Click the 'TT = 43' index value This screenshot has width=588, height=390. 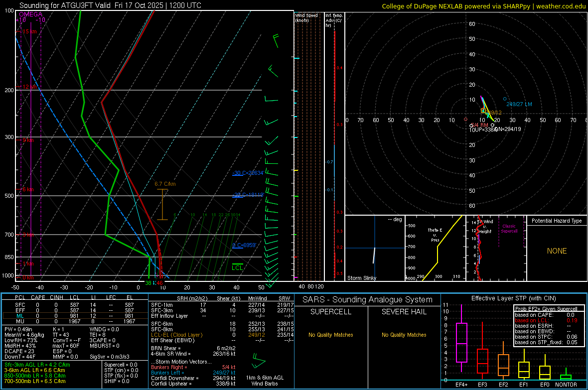[61, 335]
